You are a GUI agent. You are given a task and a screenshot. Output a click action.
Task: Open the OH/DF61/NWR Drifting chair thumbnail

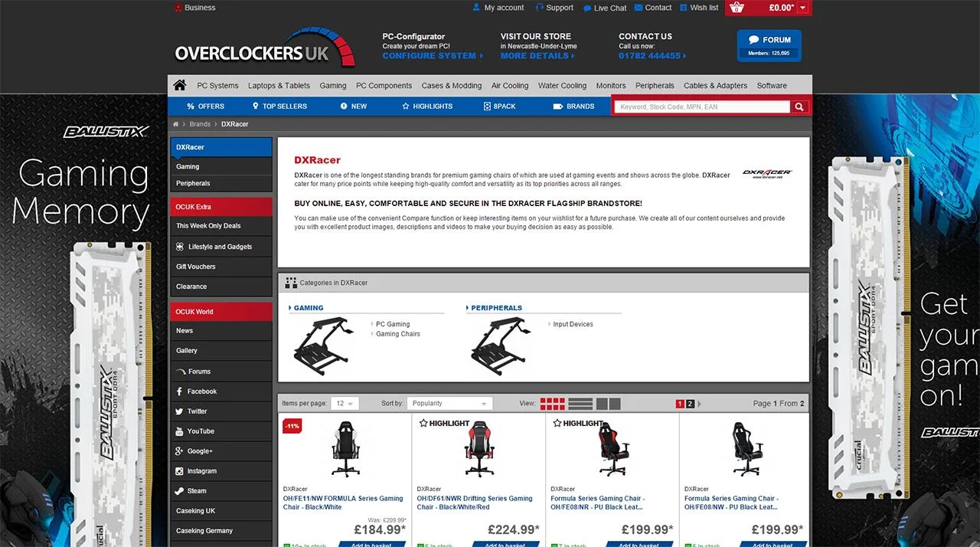click(x=479, y=448)
